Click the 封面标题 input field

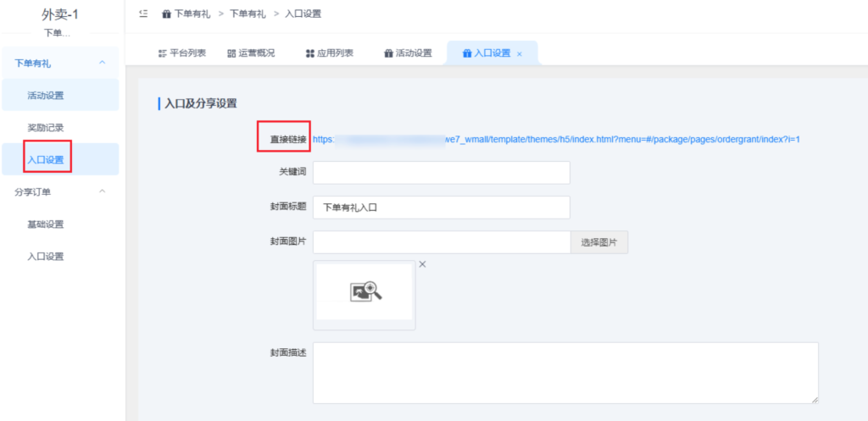[441, 208]
